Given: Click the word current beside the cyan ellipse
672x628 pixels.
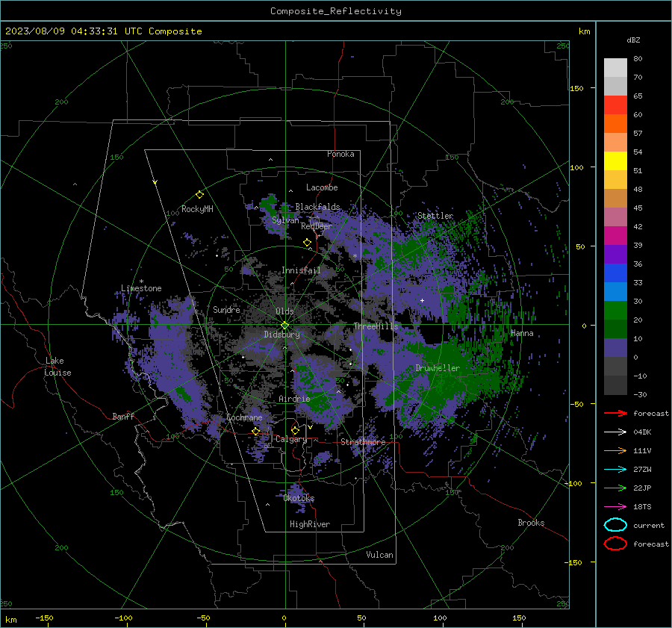Looking at the screenshot, I should (649, 525).
